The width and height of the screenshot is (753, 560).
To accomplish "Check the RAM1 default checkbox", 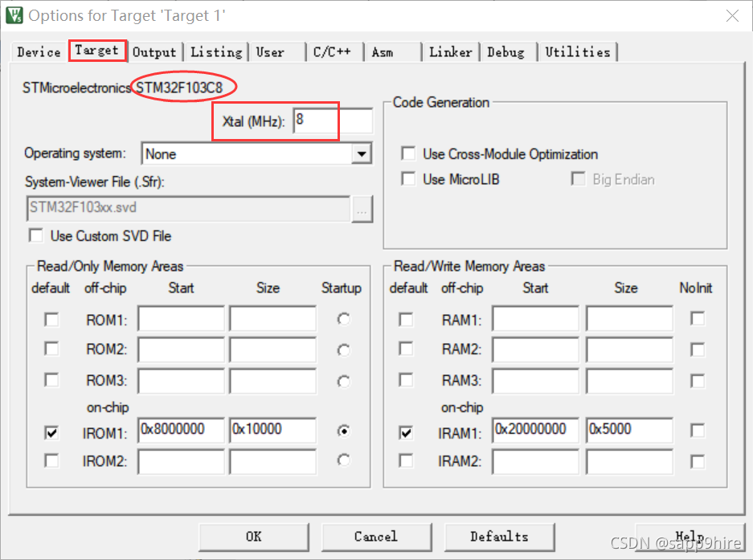I will (x=406, y=320).
